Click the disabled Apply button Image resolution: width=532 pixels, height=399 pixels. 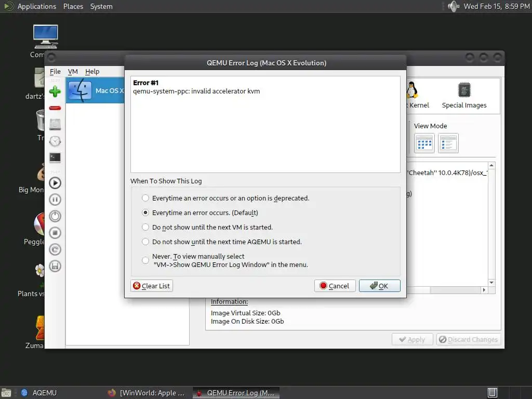tap(412, 340)
